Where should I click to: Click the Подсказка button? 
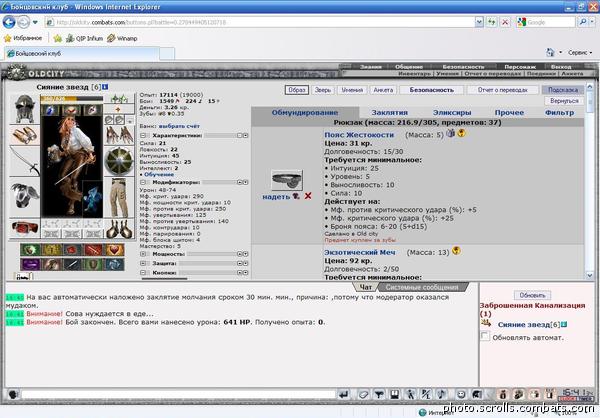(562, 90)
